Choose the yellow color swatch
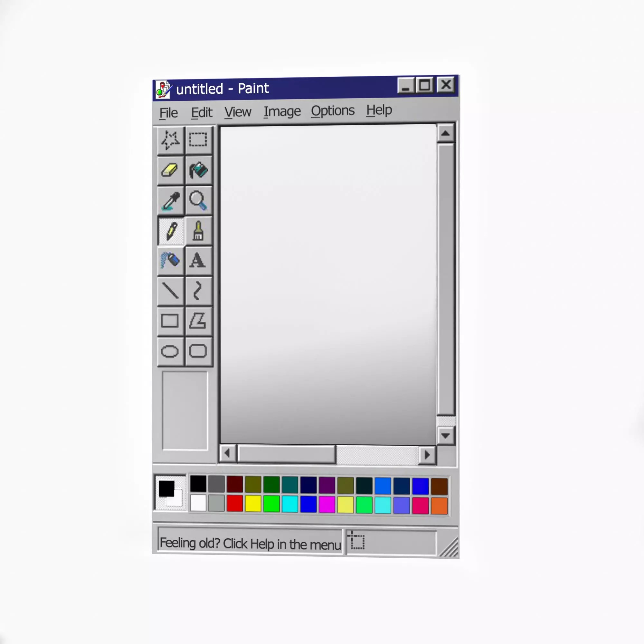This screenshot has height=644, width=644. 253,503
